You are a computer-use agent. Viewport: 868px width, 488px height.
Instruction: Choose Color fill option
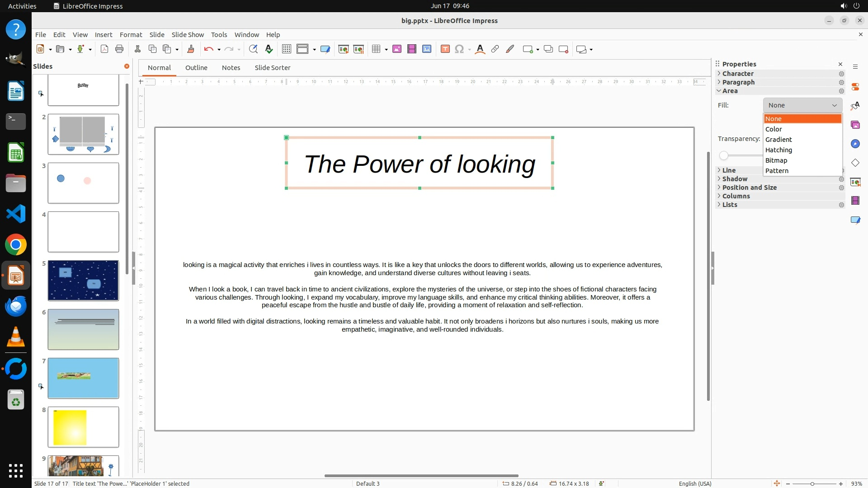point(774,129)
